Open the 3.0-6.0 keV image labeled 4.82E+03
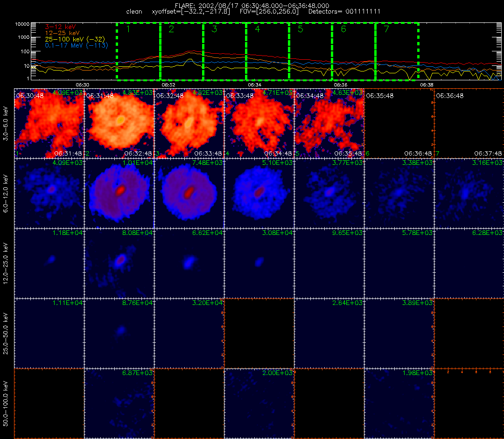504x439 pixels. (189, 123)
